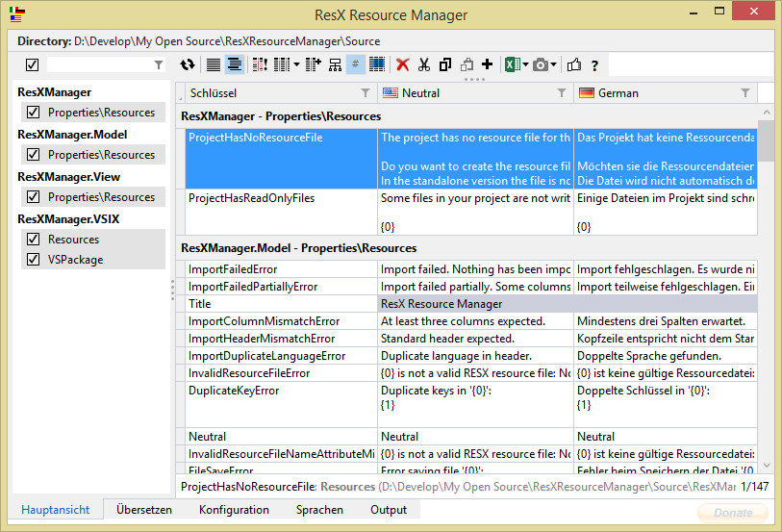Uncheck Resources under ResXManager.VSIX
782x532 pixels.
[33, 240]
